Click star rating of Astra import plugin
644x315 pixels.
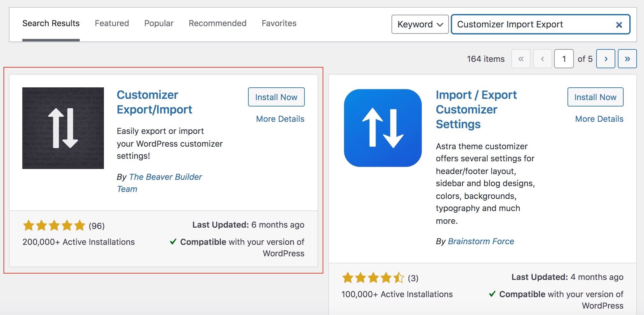pos(373,278)
